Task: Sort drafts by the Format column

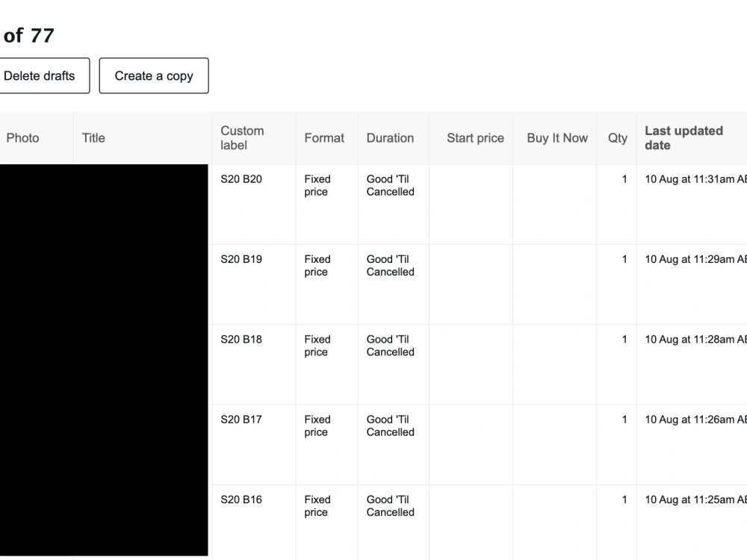Action: point(324,138)
